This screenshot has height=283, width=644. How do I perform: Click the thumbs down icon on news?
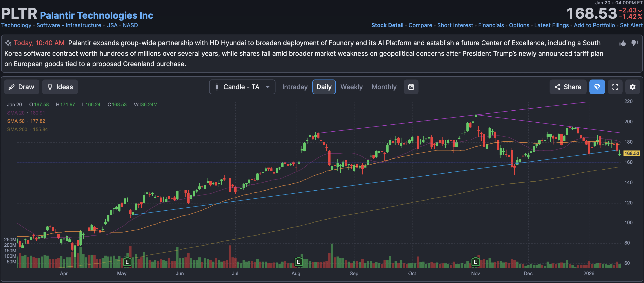[634, 43]
